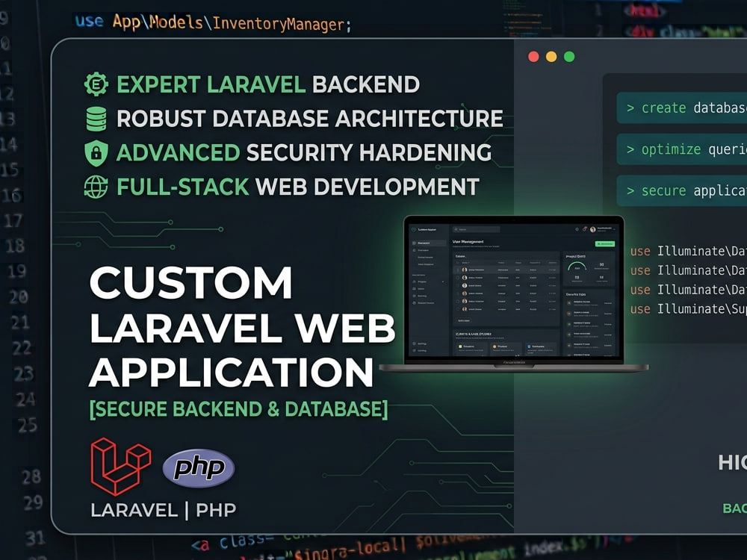The width and height of the screenshot is (747, 560).
Task: Click the "ADVANCED SECURITY HARDENING" text
Action: coord(304,153)
